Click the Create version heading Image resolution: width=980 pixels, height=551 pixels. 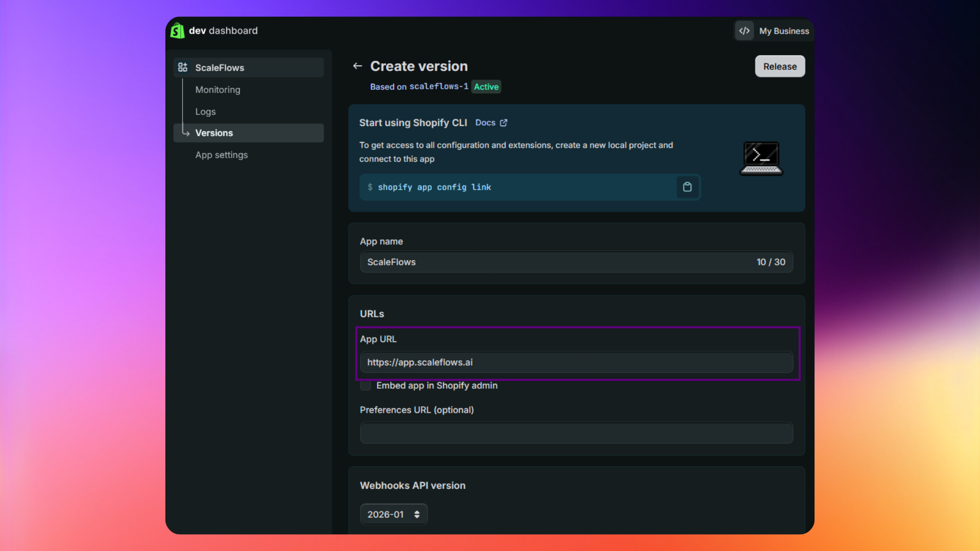coord(419,66)
